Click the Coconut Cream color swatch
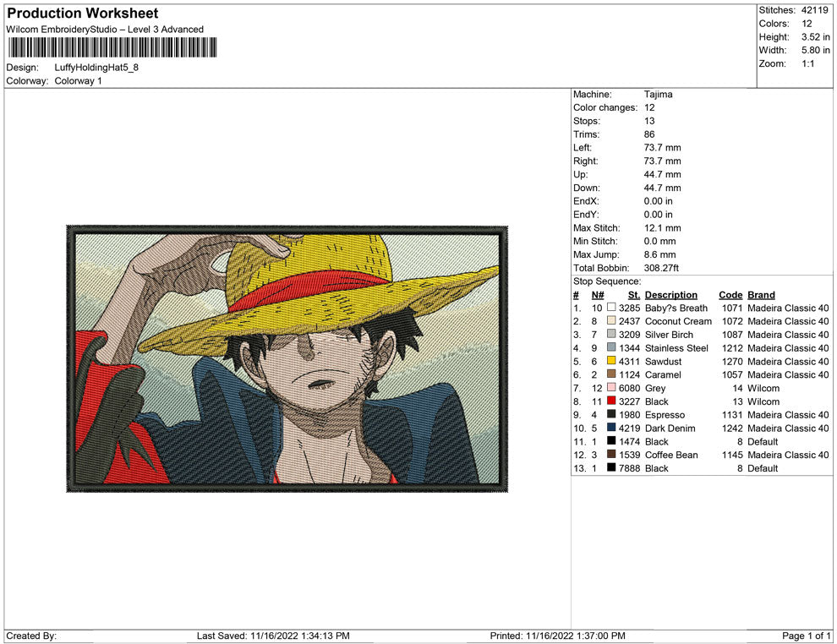This screenshot has height=644, width=837. tap(611, 320)
